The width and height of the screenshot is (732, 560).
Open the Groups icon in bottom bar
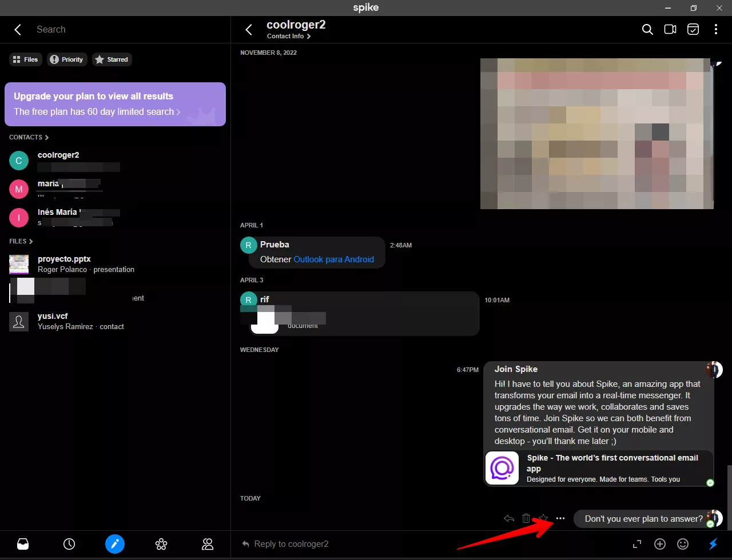161,544
